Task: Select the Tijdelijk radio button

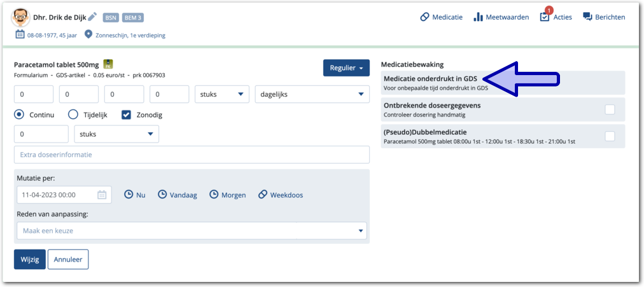Action: [73, 115]
